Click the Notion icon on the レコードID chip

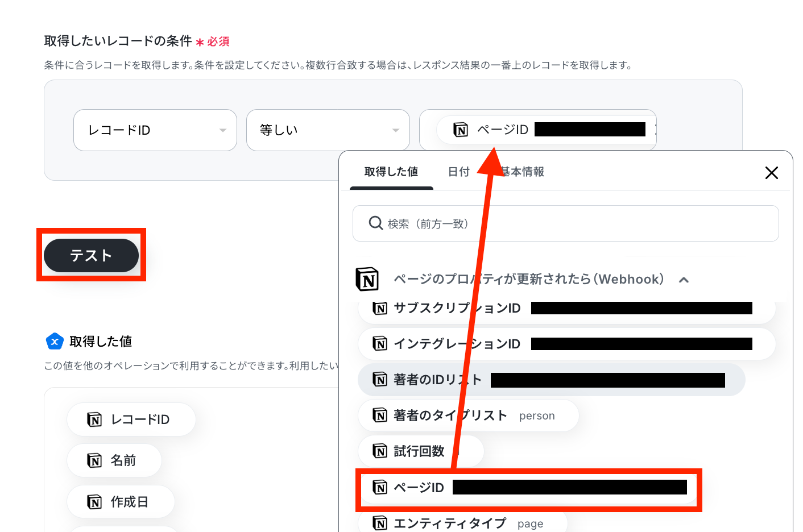tap(94, 419)
